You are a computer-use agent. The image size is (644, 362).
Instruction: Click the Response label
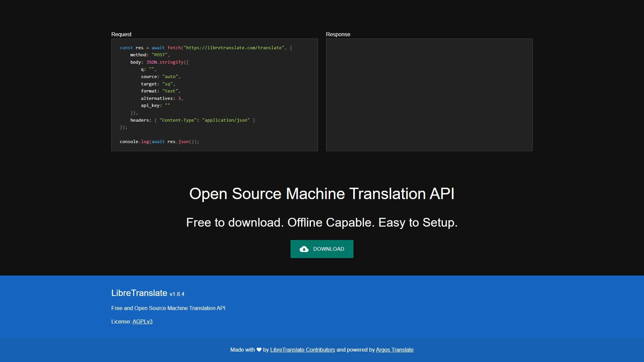338,34
